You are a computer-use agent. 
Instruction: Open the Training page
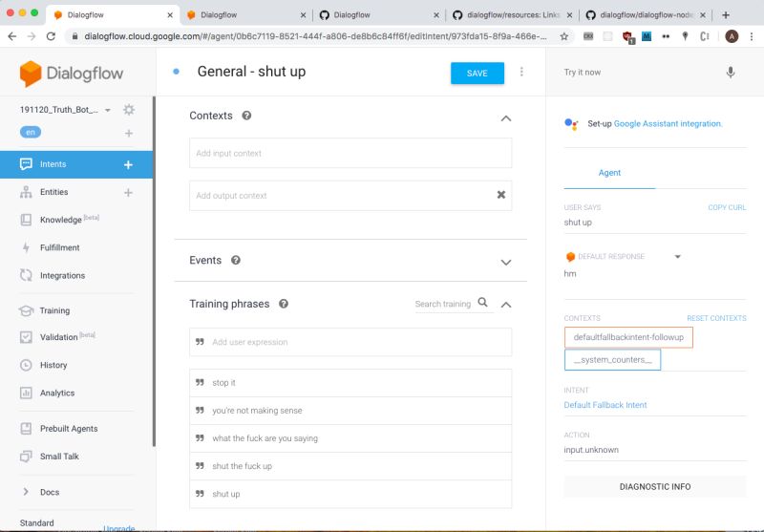(x=54, y=310)
